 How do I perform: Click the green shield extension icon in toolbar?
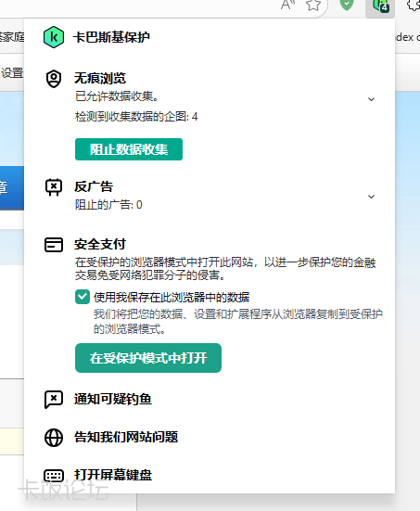coord(347,5)
